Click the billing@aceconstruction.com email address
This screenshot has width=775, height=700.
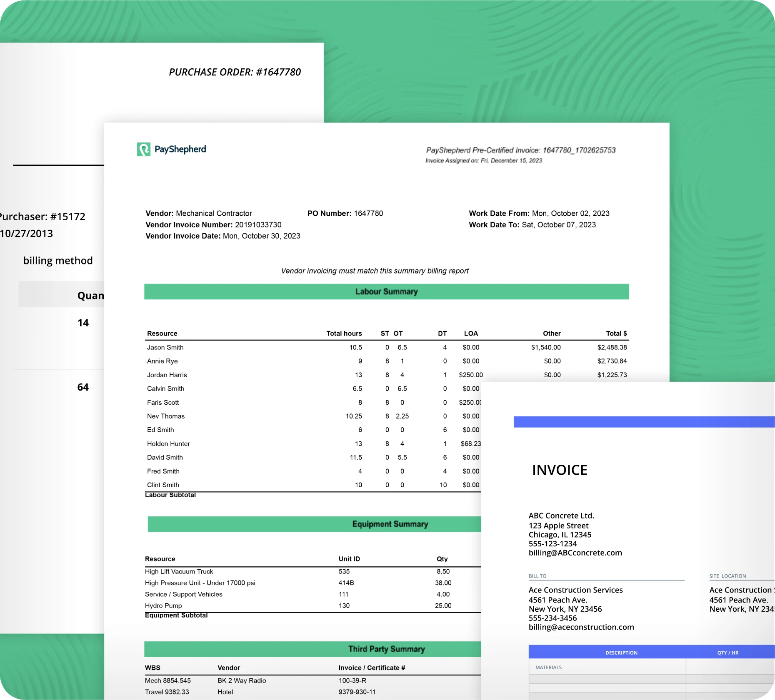(581, 627)
